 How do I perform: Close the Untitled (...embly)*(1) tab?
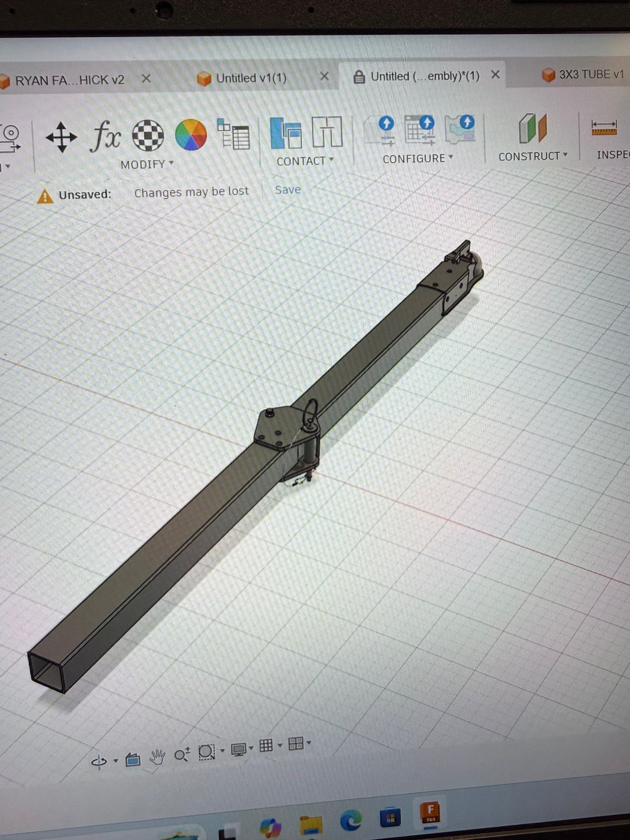(x=495, y=75)
